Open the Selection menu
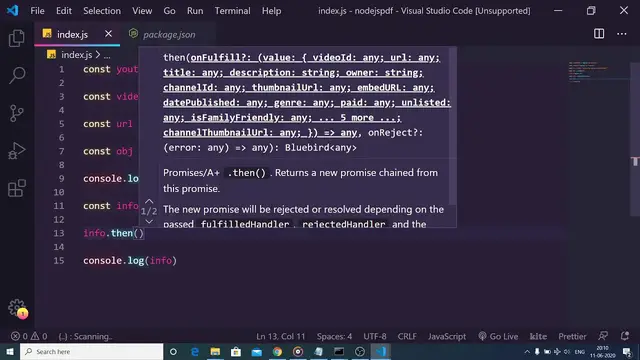Image resolution: width=640 pixels, height=360 pixels. 102,11
